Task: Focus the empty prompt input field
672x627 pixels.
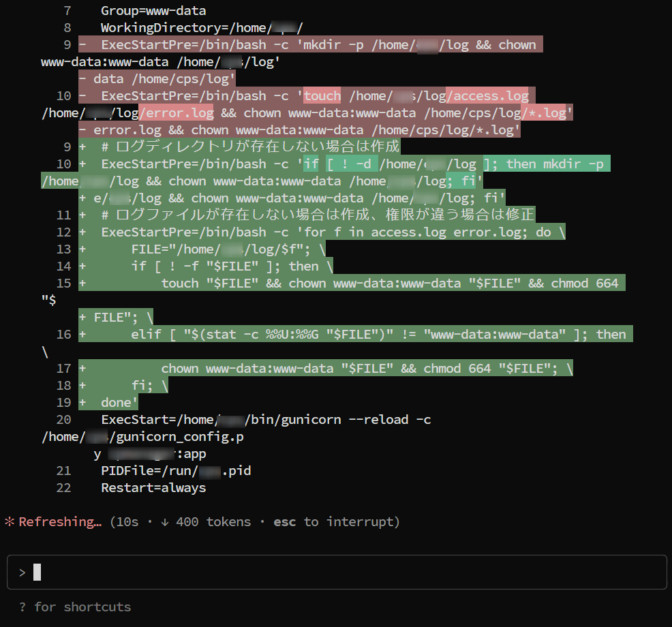Action: [x=341, y=572]
